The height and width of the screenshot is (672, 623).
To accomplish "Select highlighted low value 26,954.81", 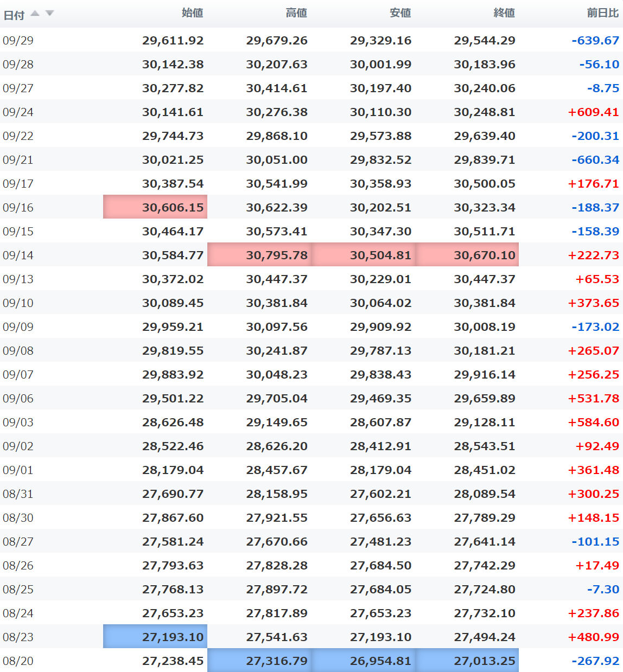I will tap(363, 660).
